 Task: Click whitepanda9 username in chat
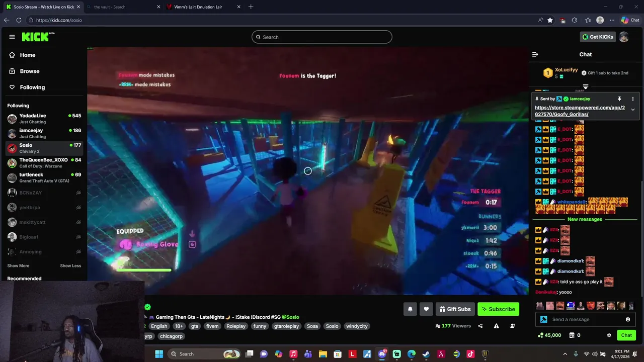tap(571, 202)
